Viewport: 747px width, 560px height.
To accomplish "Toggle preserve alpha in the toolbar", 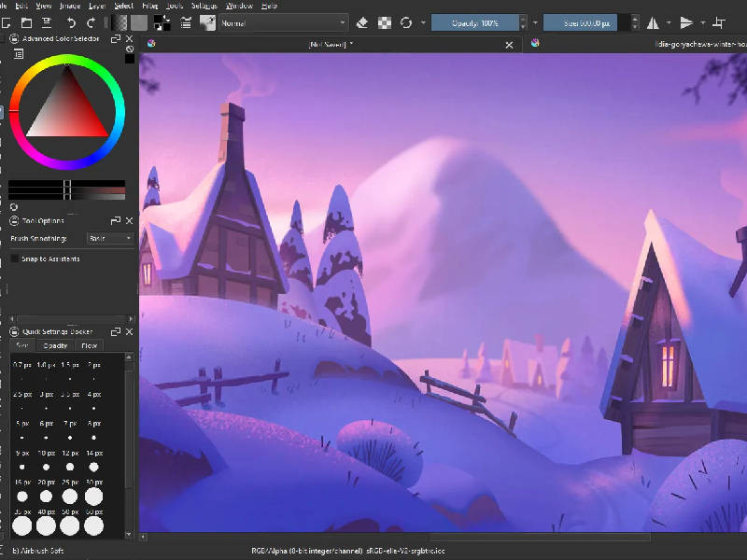I will pyautogui.click(x=385, y=21).
